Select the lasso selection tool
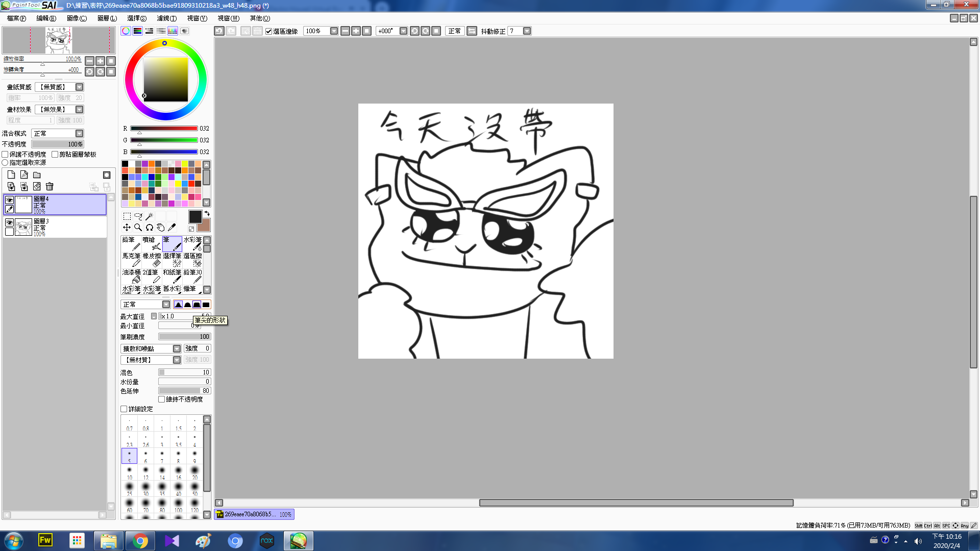Viewport: 980px width, 551px height. (138, 216)
